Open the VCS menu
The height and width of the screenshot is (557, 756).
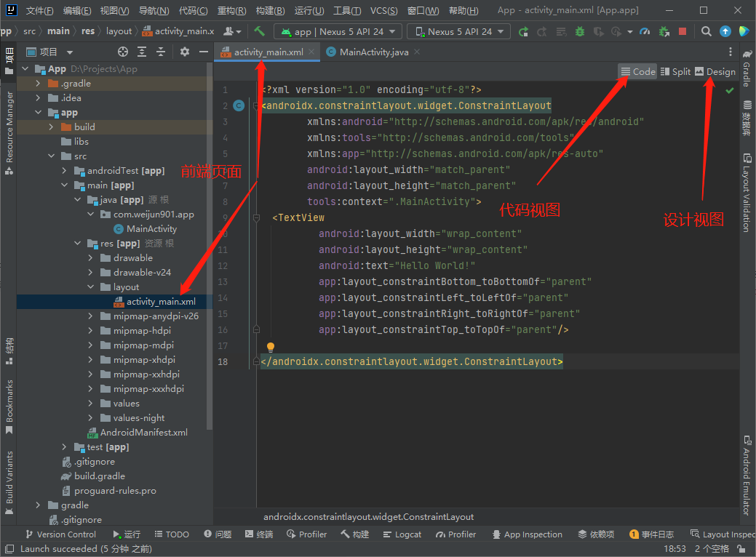[383, 11]
